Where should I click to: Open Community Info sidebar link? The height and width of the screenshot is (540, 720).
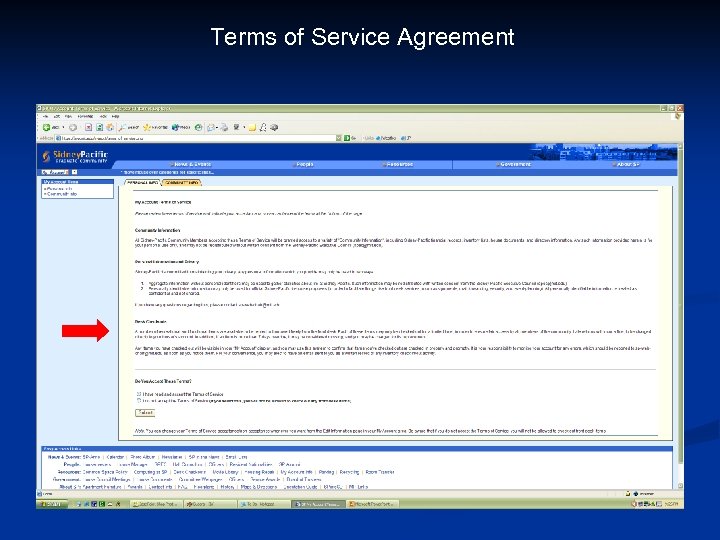pyautogui.click(x=61, y=194)
